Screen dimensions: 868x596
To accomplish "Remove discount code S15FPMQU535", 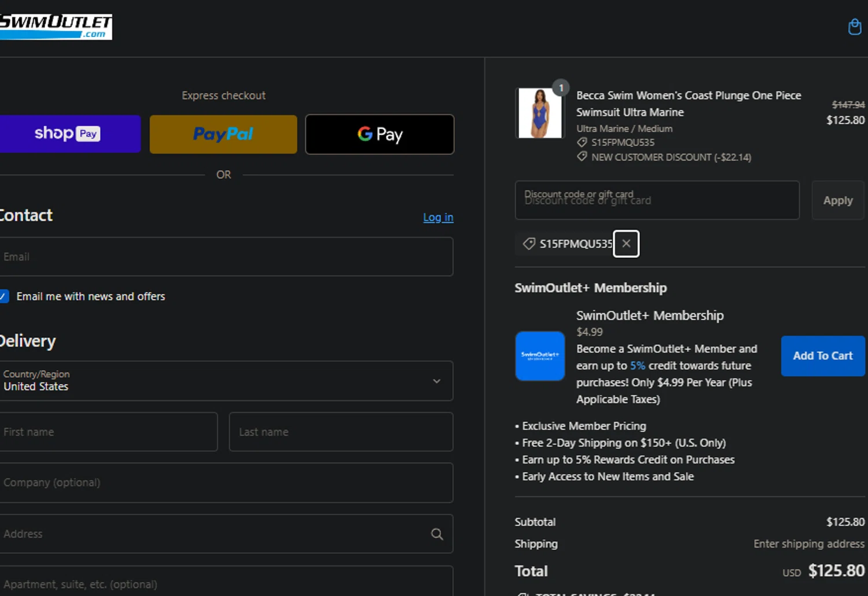I will [626, 244].
